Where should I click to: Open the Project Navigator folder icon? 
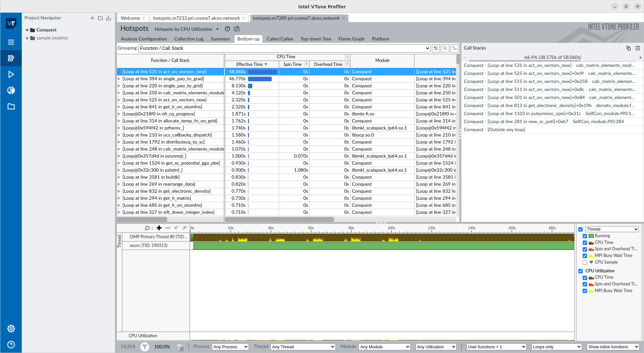(100, 18)
